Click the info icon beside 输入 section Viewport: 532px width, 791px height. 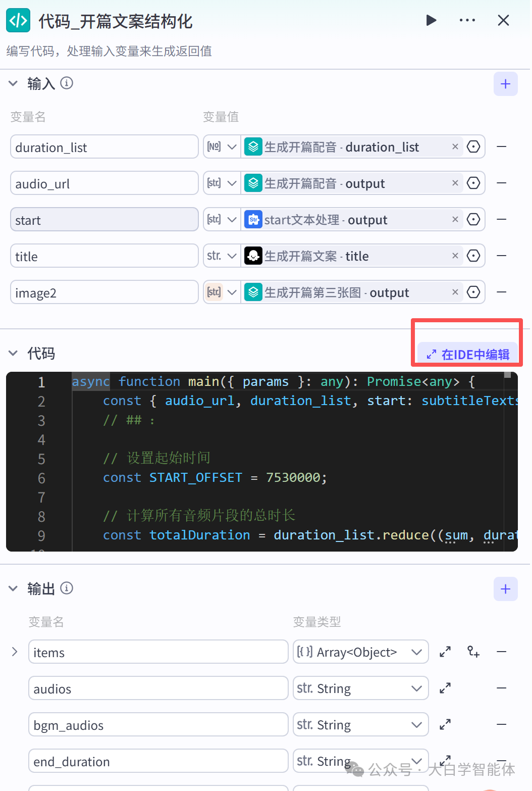coord(67,83)
